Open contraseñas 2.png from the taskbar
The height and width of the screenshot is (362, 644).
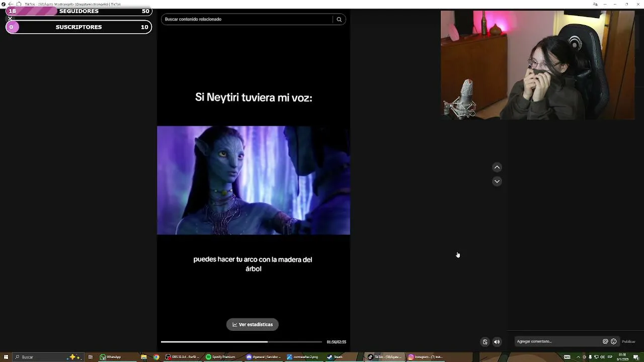click(x=303, y=357)
